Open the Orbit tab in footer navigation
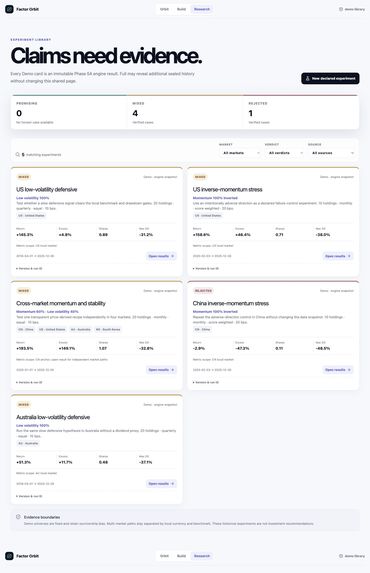The width and height of the screenshot is (370, 573). click(165, 556)
